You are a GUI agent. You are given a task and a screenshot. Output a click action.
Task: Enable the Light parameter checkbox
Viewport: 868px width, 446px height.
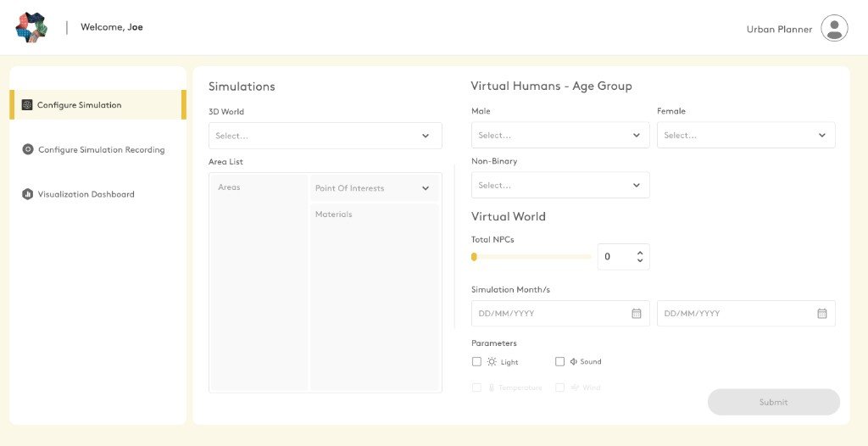click(476, 362)
